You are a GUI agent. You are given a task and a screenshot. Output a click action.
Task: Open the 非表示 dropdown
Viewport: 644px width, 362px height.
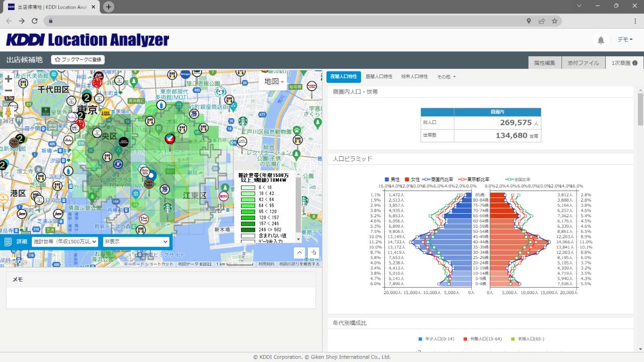[136, 242]
